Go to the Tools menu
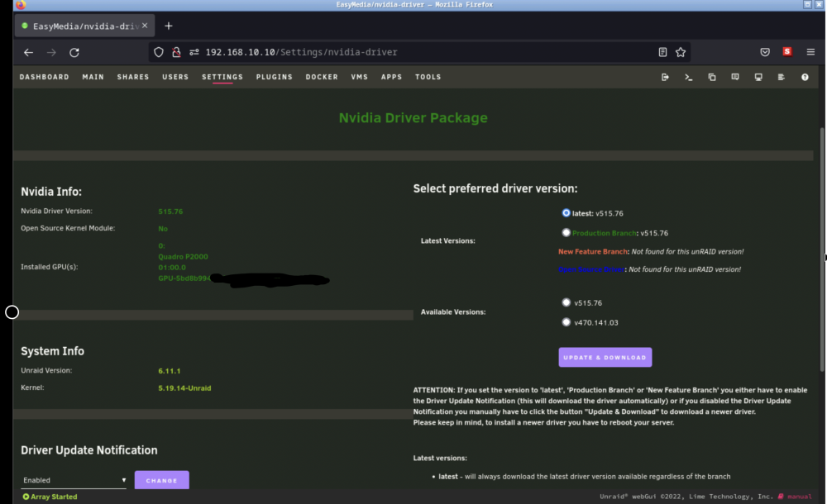827x504 pixels. pos(428,77)
